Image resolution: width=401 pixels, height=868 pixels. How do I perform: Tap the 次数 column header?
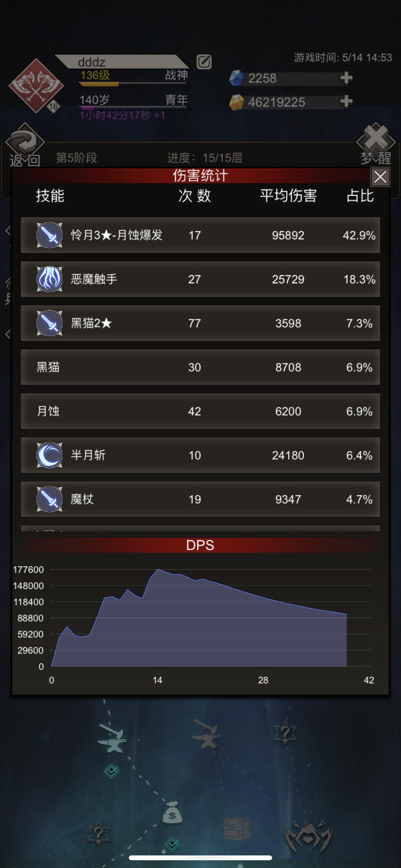coord(194,196)
